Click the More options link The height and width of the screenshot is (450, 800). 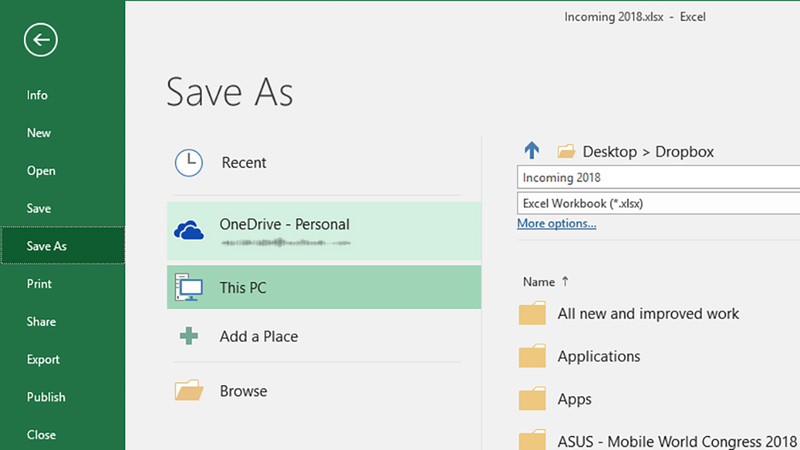pos(556,223)
